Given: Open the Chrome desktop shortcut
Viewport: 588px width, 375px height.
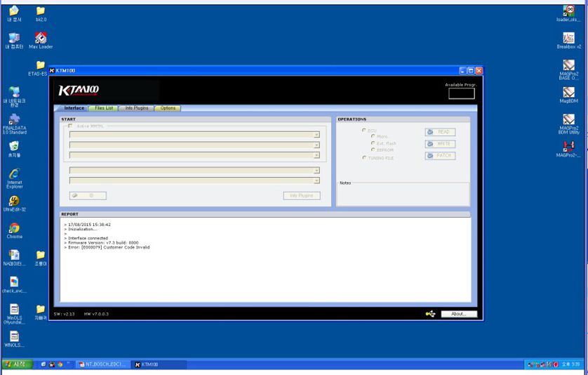Looking at the screenshot, I should click(x=14, y=230).
